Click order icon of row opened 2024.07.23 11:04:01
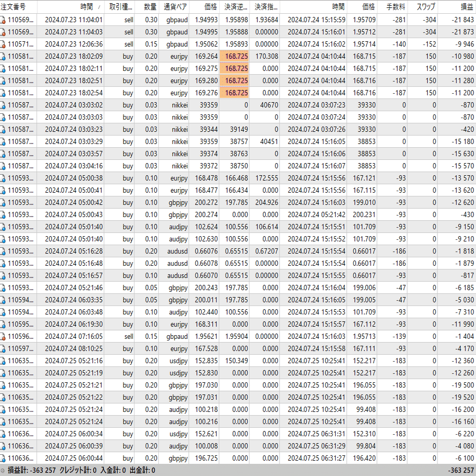The width and height of the screenshot is (476, 476). click(x=3, y=20)
